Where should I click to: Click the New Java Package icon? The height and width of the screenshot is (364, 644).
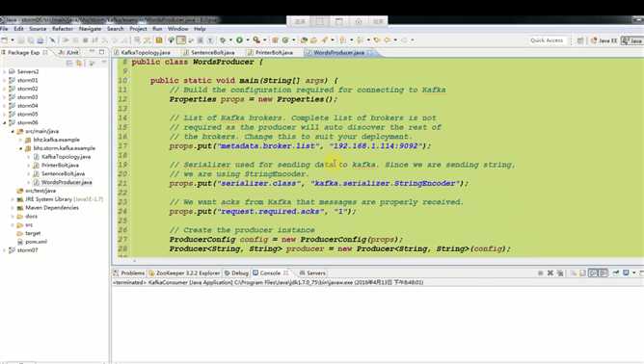point(275,40)
